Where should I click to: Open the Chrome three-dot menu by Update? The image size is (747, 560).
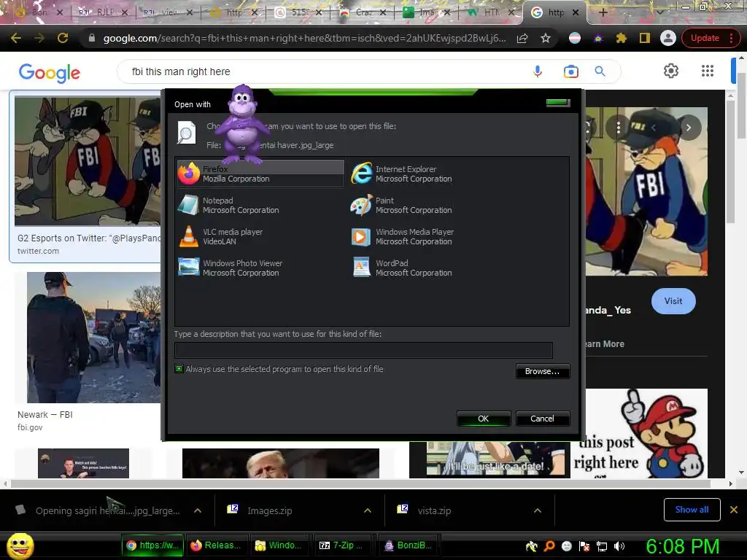tap(731, 38)
